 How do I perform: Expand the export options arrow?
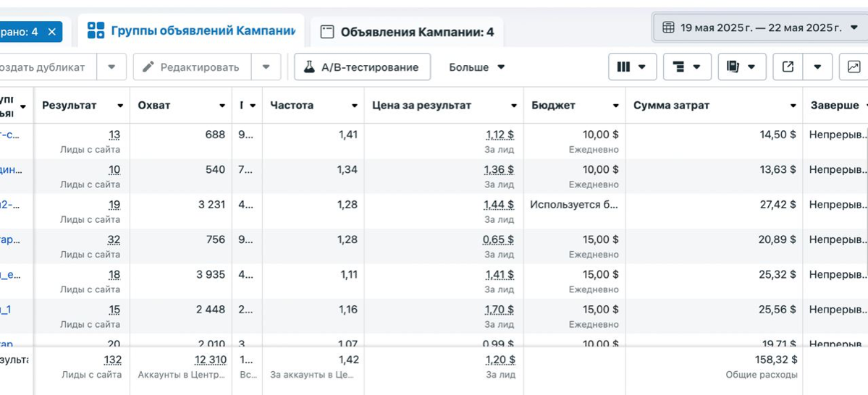817,67
